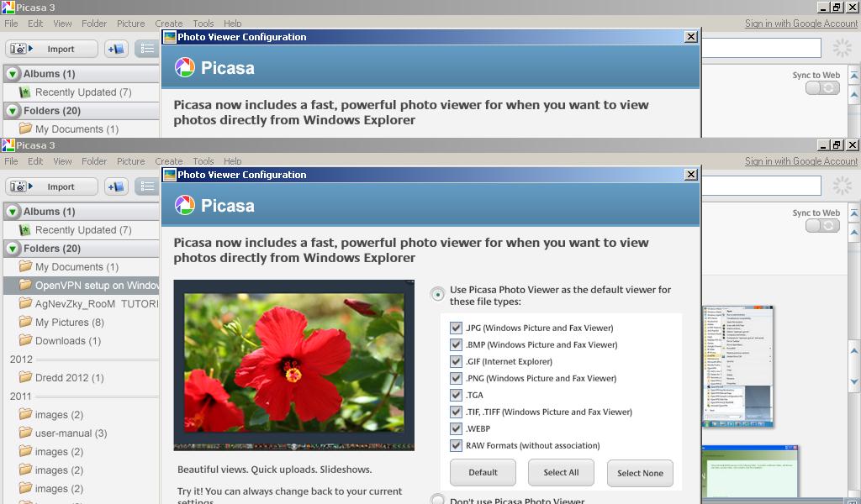Click Picasa logo in lower dialog header

(x=184, y=205)
